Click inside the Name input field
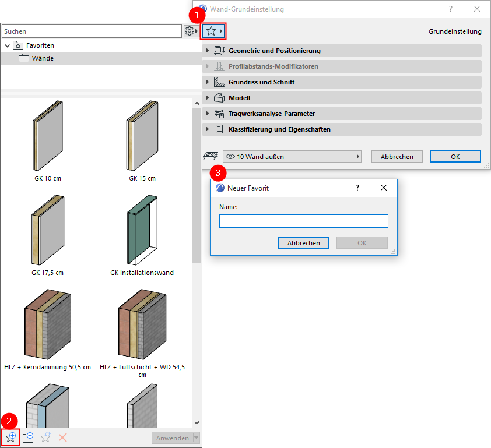 click(303, 221)
